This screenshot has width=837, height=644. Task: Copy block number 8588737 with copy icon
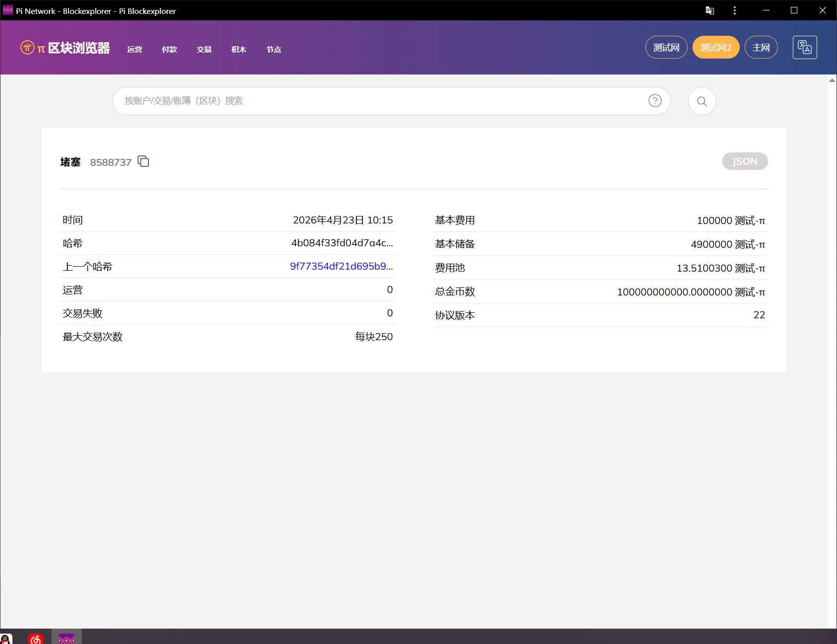pyautogui.click(x=143, y=161)
